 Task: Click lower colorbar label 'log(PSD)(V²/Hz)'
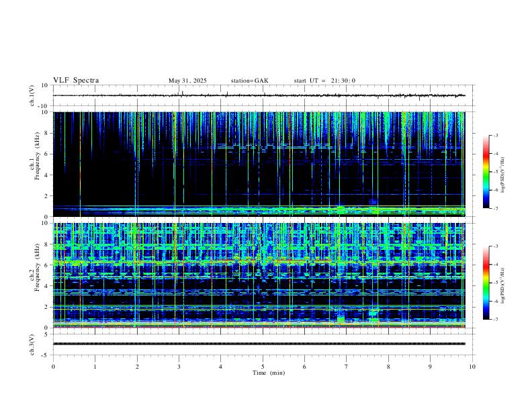(502, 285)
